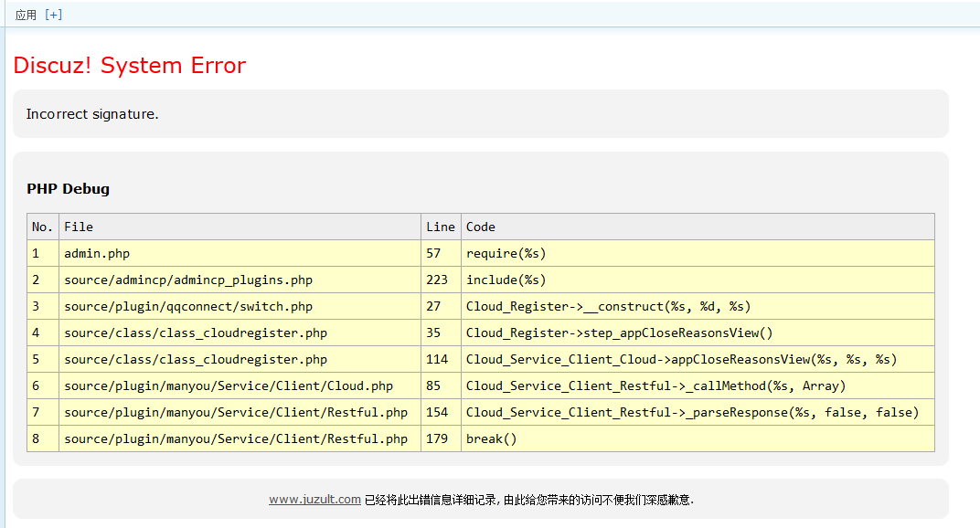Select the 'Discuz! System Error' heading
This screenshot has height=528, width=980.
coord(130,65)
